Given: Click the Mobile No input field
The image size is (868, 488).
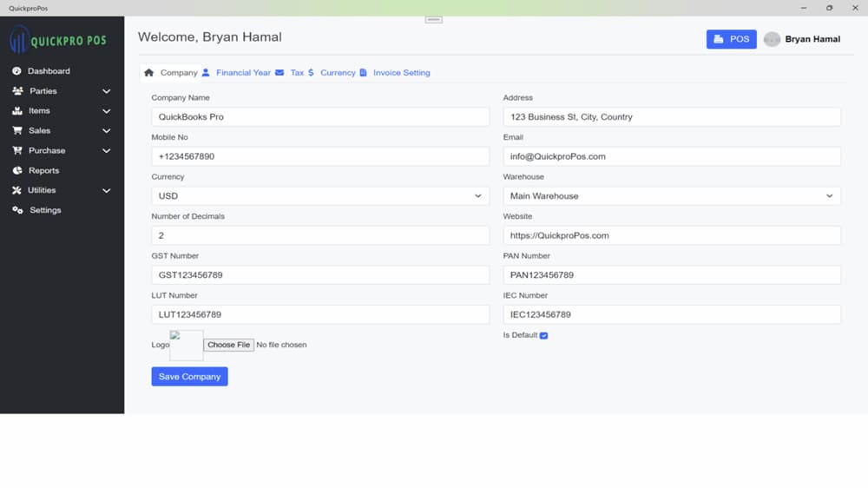Looking at the screenshot, I should (320, 156).
